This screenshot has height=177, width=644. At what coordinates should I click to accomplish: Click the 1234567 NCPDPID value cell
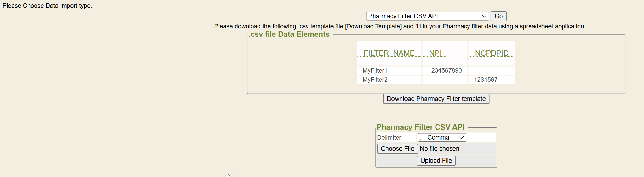click(x=486, y=80)
